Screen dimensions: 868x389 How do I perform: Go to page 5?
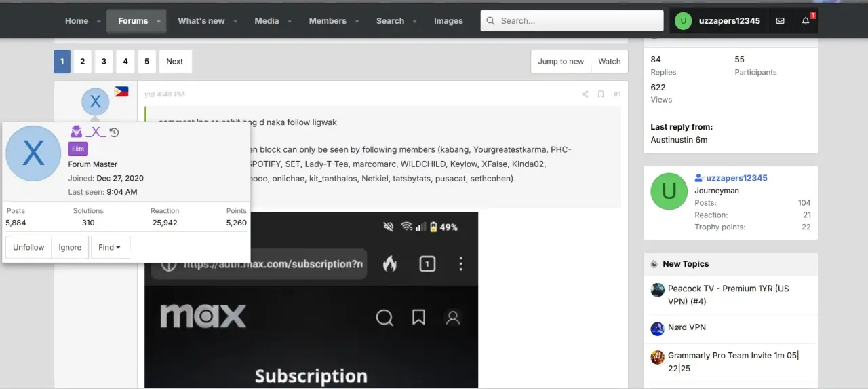tap(146, 61)
